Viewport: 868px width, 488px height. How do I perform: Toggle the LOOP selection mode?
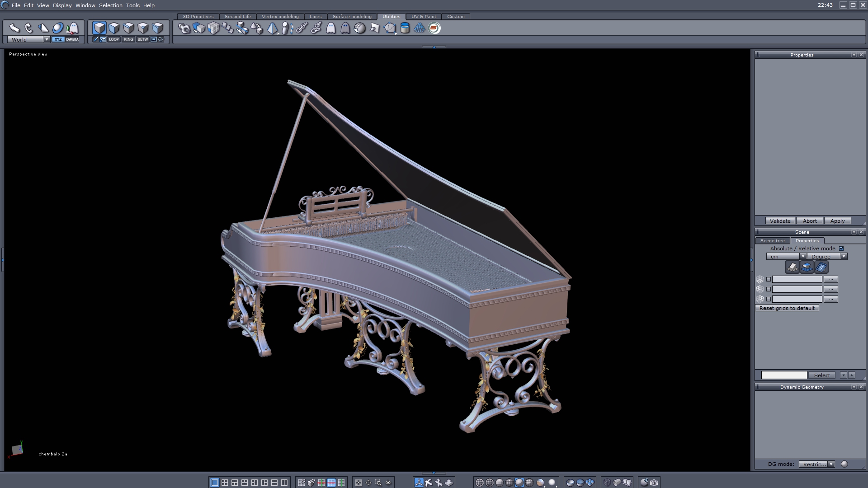tap(114, 39)
